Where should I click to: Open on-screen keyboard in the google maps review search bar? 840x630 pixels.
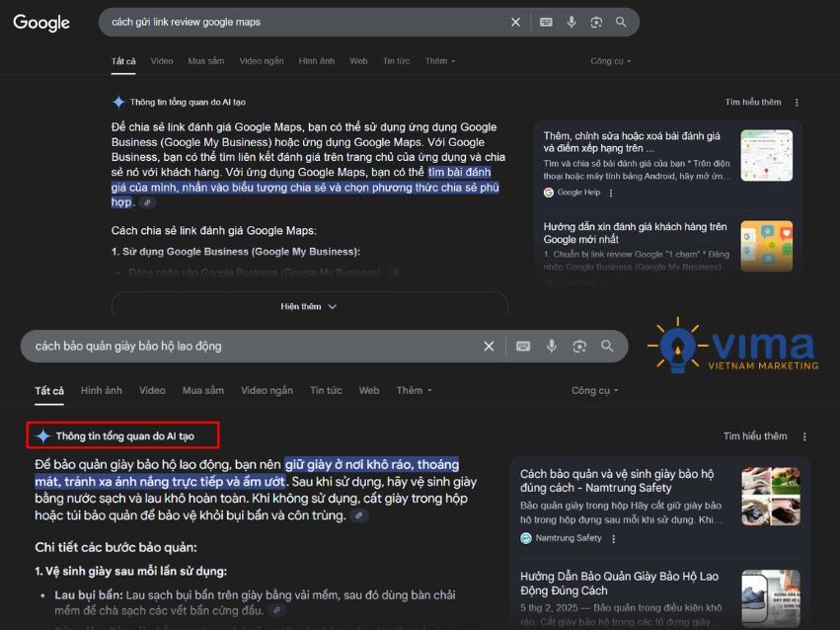click(x=546, y=22)
